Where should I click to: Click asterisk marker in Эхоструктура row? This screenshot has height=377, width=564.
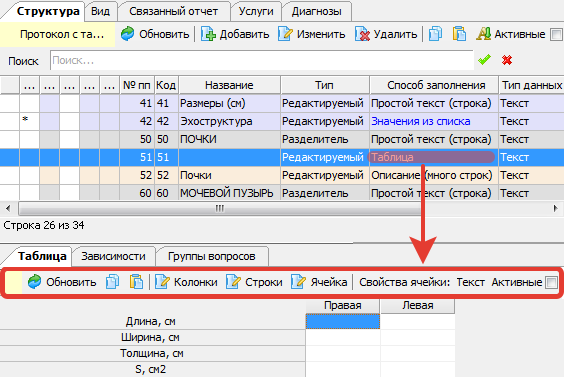pyautogui.click(x=25, y=119)
